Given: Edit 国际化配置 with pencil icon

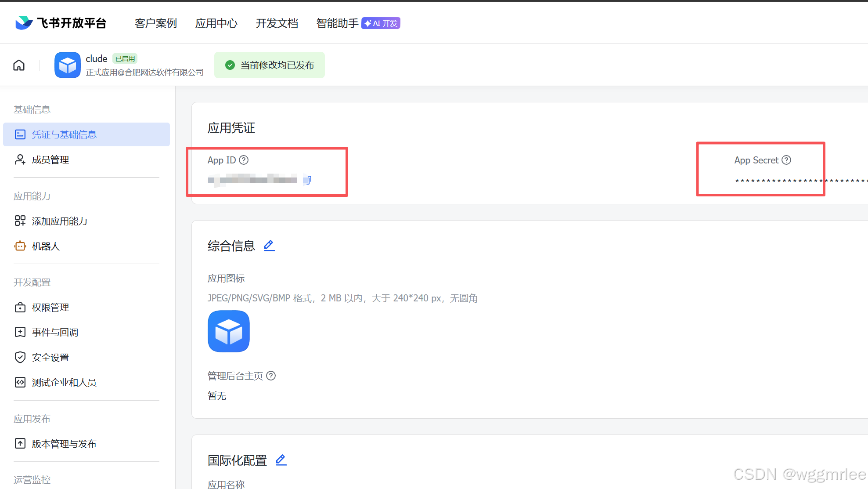Looking at the screenshot, I should pyautogui.click(x=281, y=460).
